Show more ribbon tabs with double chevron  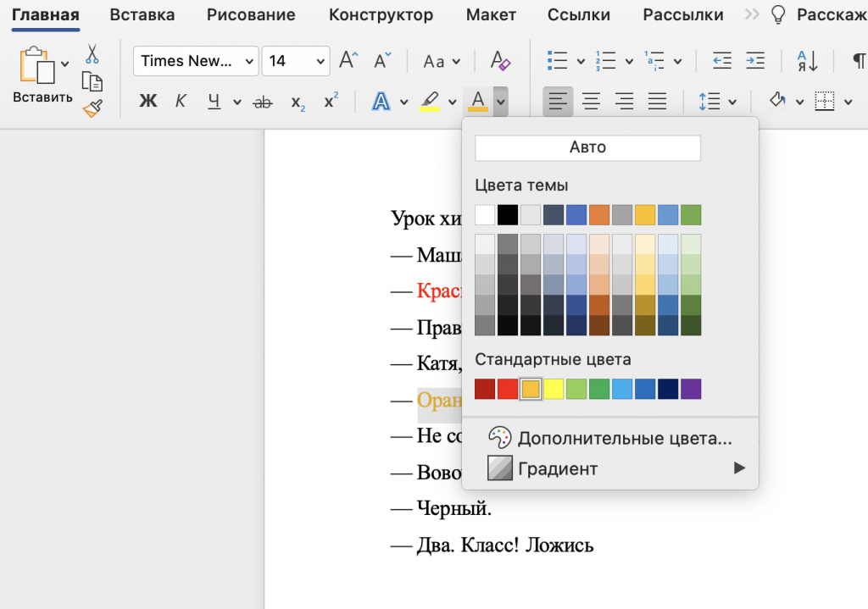(x=752, y=14)
